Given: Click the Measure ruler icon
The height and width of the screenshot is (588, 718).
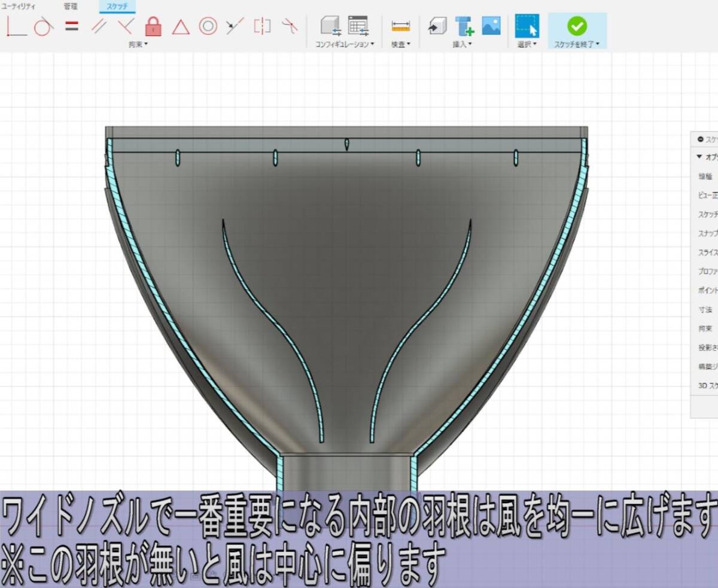Looking at the screenshot, I should [400, 26].
